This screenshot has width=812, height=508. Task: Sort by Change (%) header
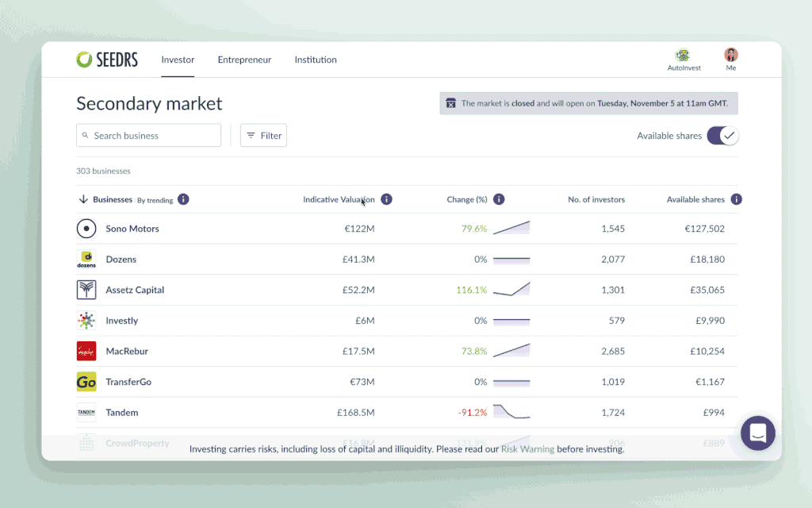[x=467, y=199]
